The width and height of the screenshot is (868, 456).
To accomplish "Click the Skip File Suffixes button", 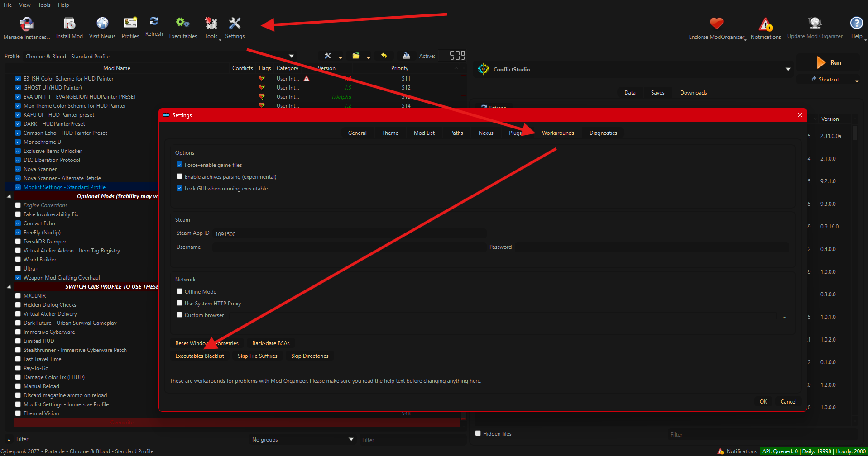I will 258,356.
